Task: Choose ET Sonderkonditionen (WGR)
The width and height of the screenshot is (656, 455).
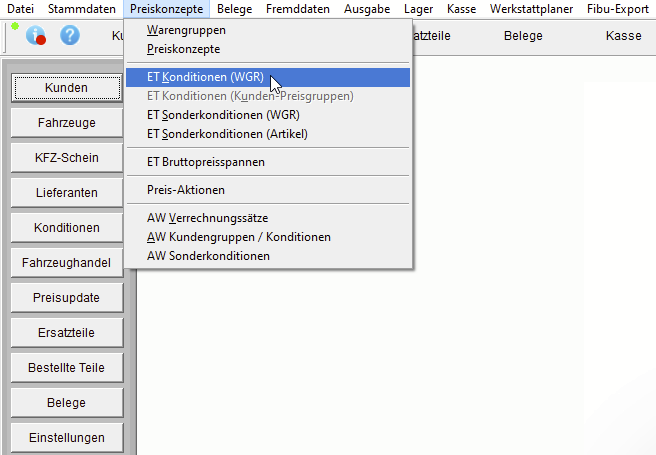Action: [x=268, y=115]
